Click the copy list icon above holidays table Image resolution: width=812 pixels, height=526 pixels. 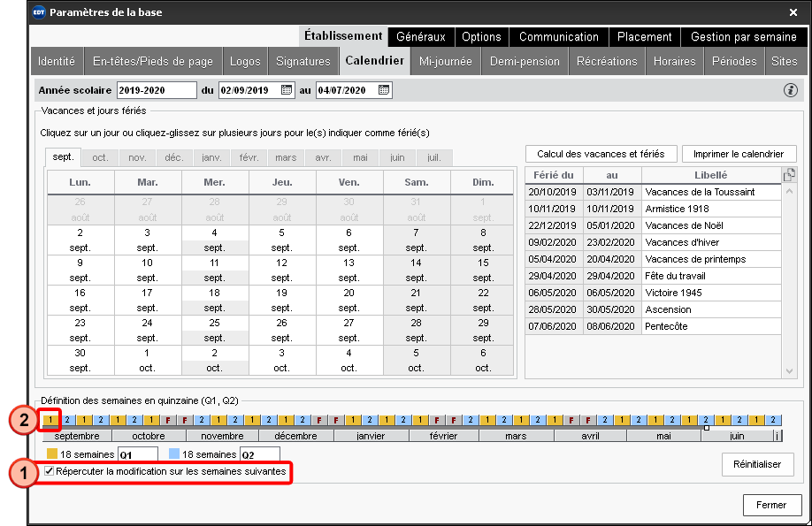point(789,175)
